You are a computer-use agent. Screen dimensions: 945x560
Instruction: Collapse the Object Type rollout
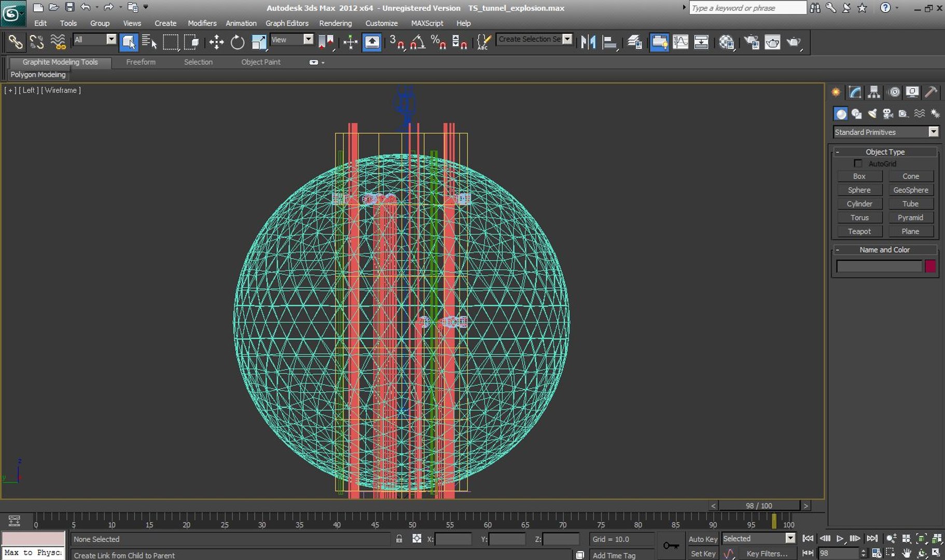pyautogui.click(x=885, y=152)
